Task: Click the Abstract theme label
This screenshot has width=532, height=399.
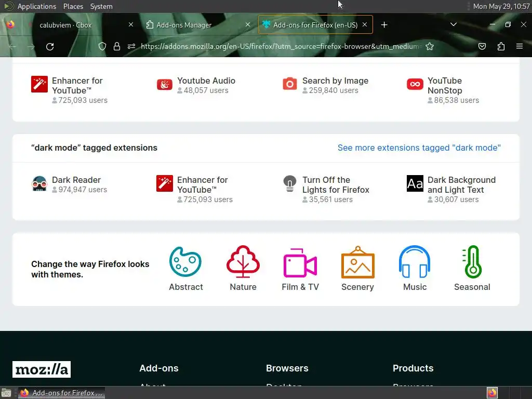Action: coord(185,287)
